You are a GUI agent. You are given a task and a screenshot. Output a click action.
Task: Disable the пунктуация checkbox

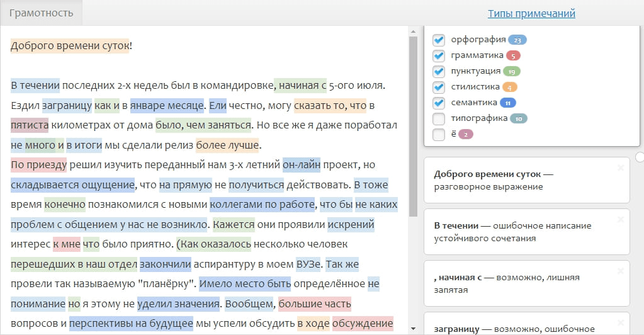[x=439, y=72]
